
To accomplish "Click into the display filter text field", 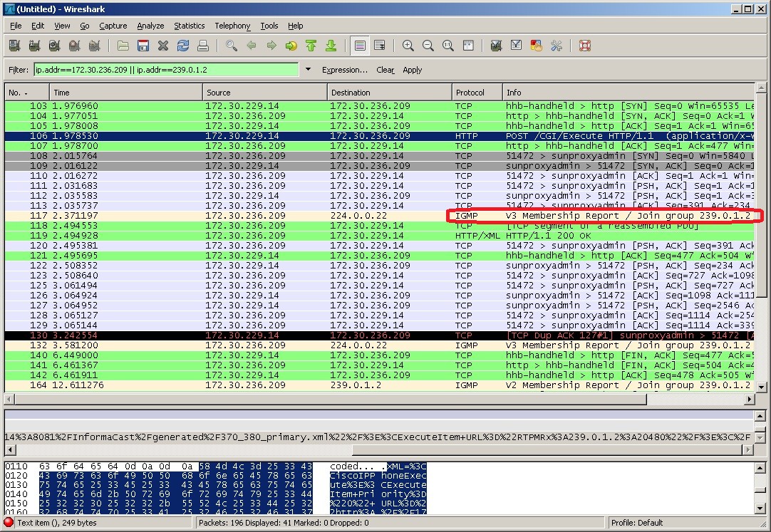I will 165,70.
